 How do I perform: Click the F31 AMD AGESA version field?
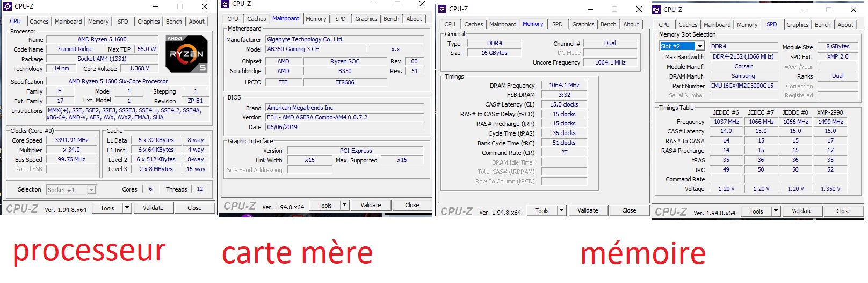pos(345,117)
